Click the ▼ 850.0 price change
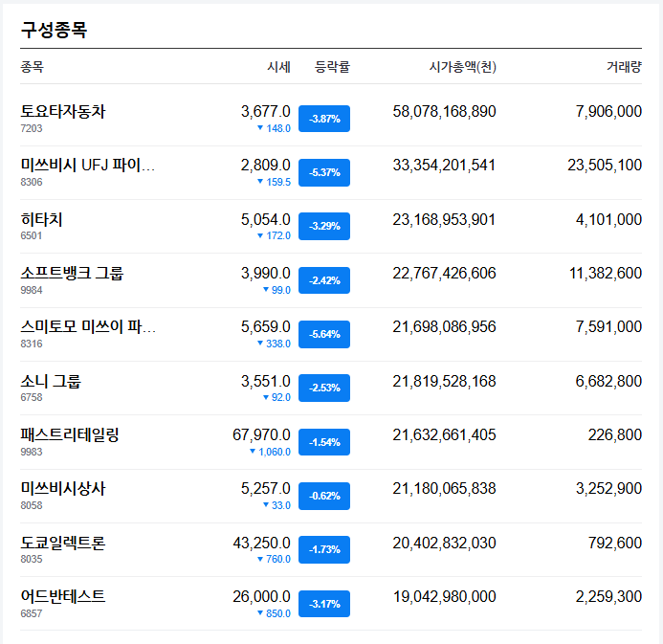 tap(274, 613)
